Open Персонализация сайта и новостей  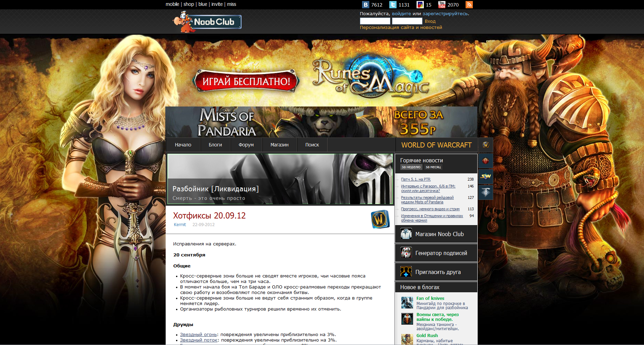coord(401,28)
